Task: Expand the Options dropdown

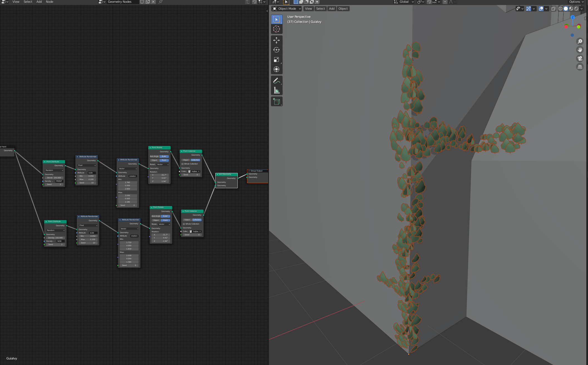Action: tap(576, 2)
